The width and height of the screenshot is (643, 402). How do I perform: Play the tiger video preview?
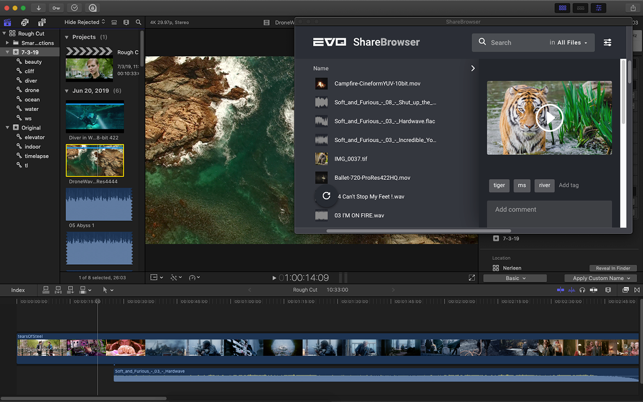point(549,118)
